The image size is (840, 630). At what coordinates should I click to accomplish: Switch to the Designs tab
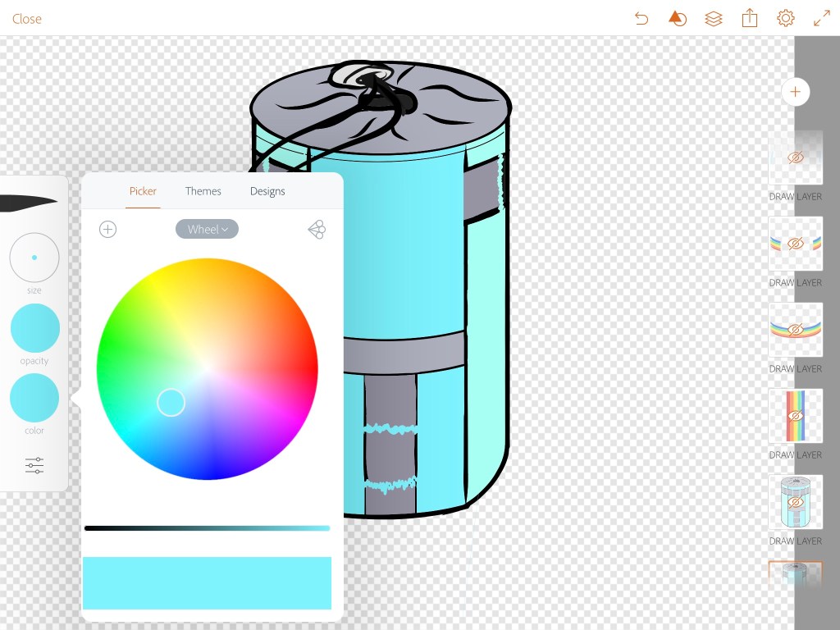point(267,191)
